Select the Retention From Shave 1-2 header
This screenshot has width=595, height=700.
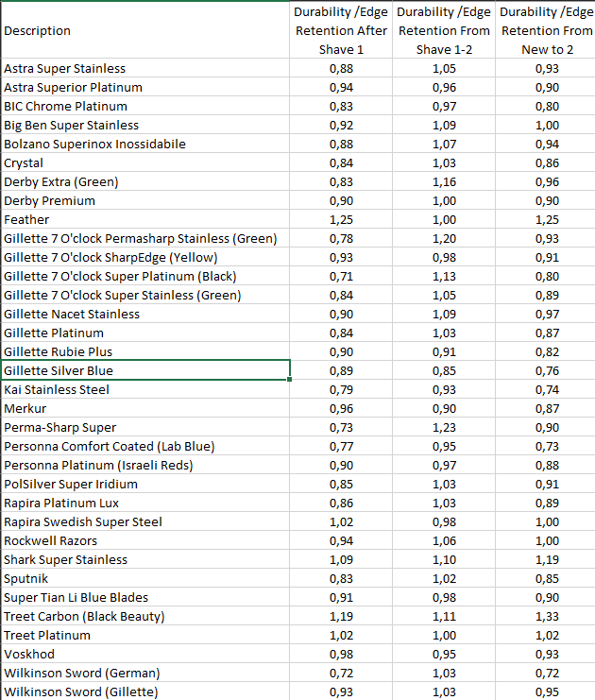444,30
